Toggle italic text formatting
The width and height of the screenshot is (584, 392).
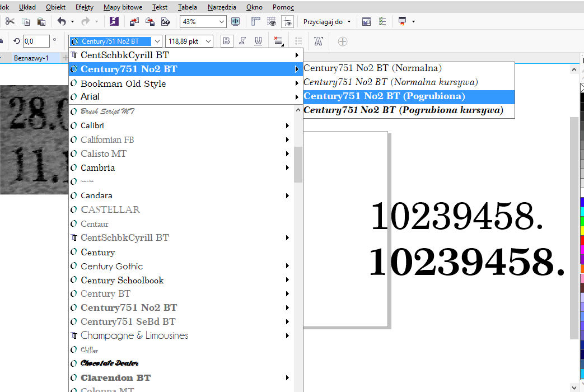(242, 41)
